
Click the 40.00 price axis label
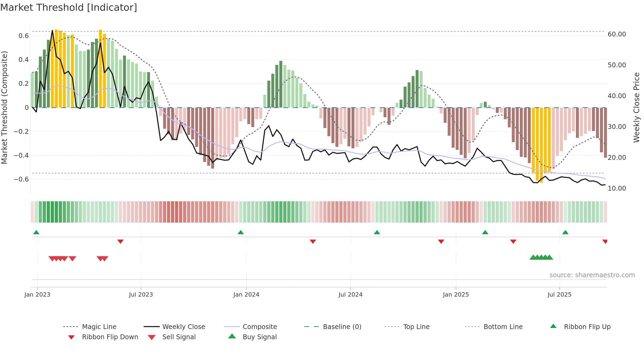617,96
